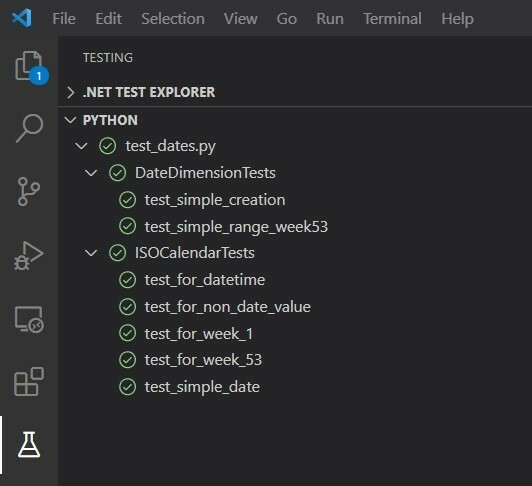Click the VS Code logo icon

pos(22,18)
